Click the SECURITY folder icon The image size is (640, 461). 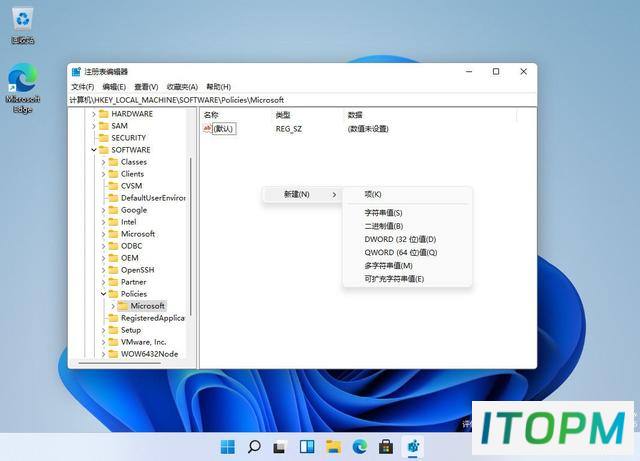pos(104,138)
